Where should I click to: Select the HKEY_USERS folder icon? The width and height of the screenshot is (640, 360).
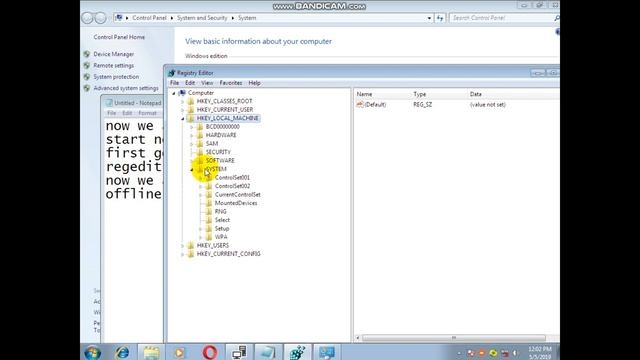[191, 246]
